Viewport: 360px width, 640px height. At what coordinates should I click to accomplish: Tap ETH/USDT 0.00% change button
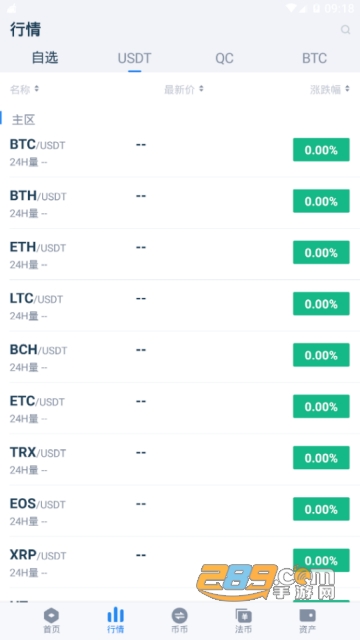coord(321,252)
